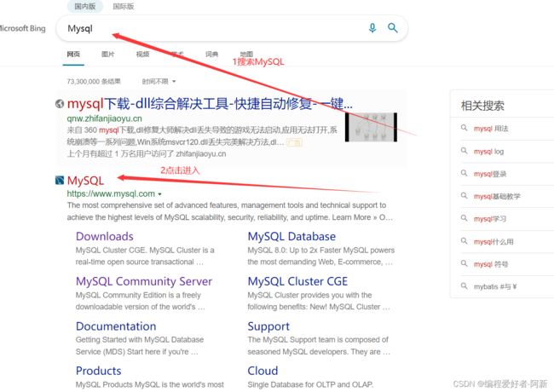Open the Support sublink
This screenshot has height=392, width=554.
(268, 326)
